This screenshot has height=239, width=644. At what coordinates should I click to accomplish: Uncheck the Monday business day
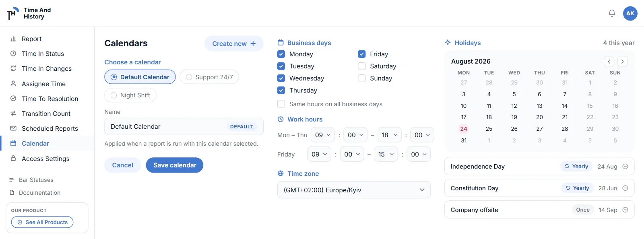pyautogui.click(x=281, y=54)
